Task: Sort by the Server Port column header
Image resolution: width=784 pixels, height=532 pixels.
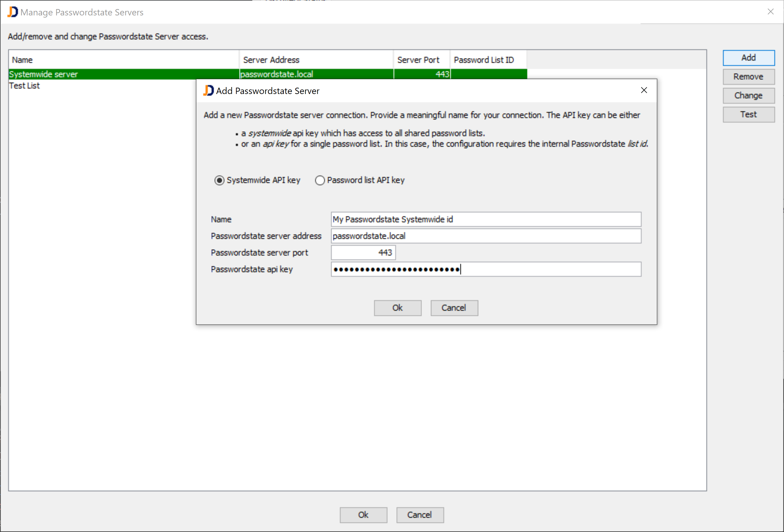Action: coord(421,60)
